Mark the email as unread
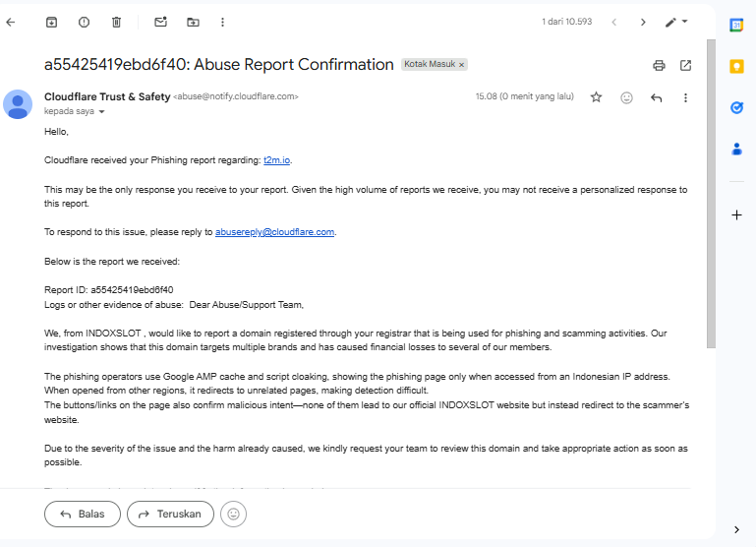756x547 pixels. tap(161, 22)
